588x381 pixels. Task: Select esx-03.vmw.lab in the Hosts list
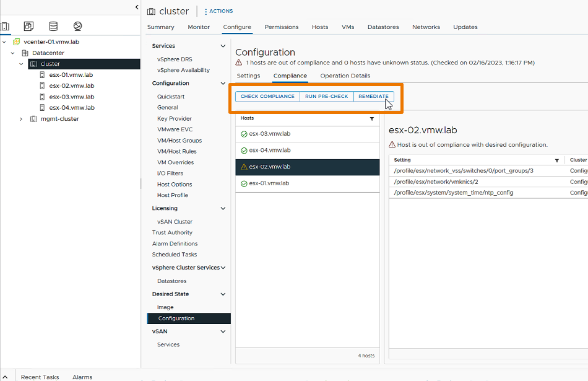click(269, 134)
